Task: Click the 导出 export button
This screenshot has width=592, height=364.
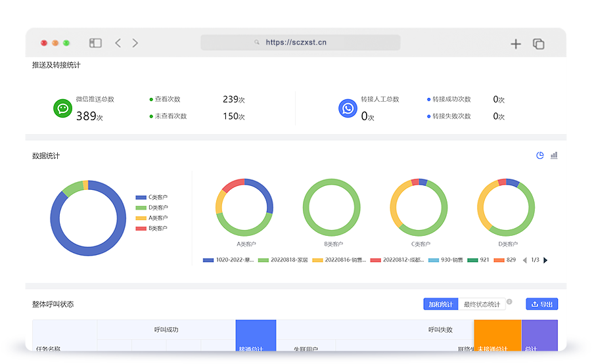Action: coord(541,304)
